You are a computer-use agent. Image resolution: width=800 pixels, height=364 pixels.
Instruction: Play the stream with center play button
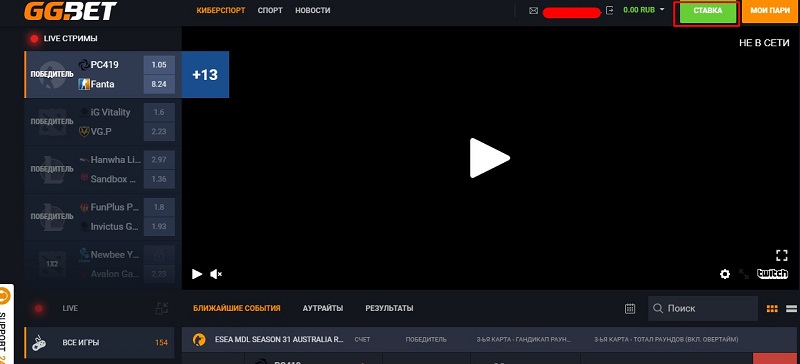489,158
